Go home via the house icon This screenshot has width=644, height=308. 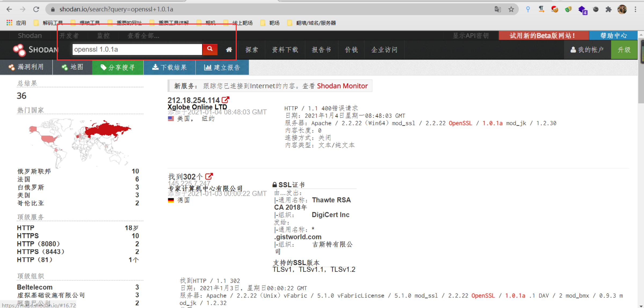click(x=229, y=50)
